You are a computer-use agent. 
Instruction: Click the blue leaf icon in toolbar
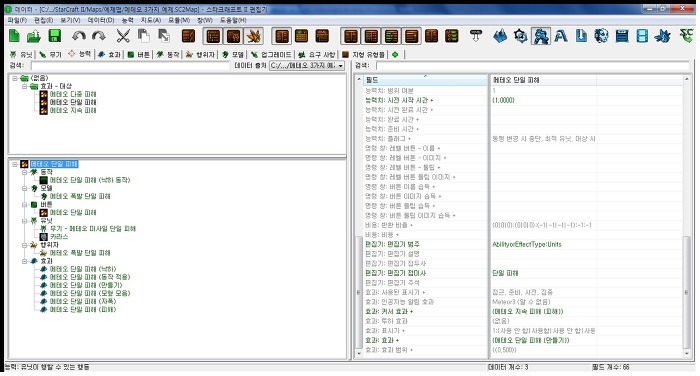pos(662,36)
